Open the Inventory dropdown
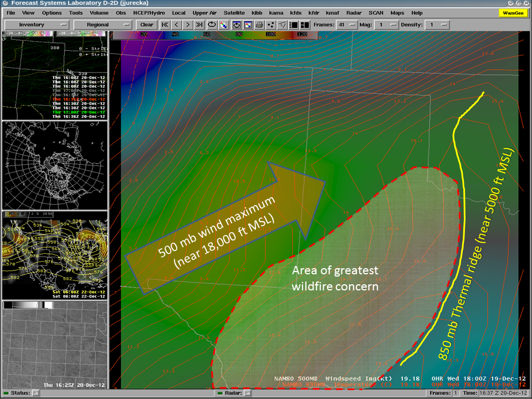 click(37, 25)
